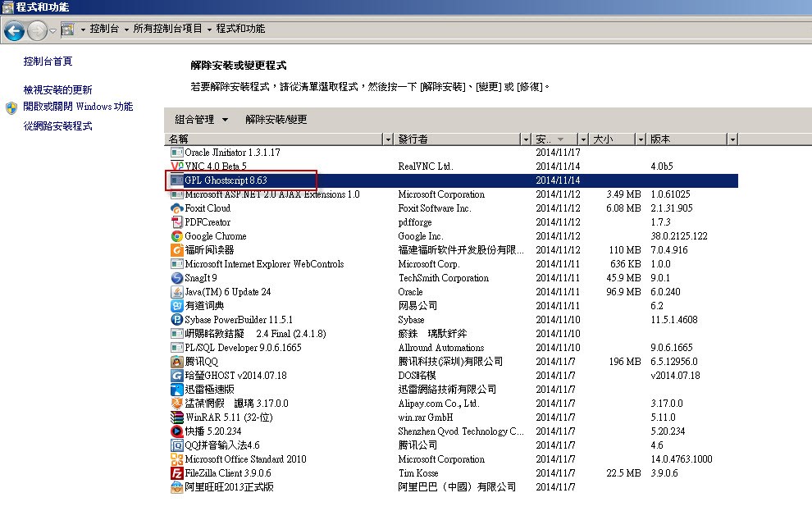This screenshot has width=812, height=511.
Task: Click the Tim Kosse publisher cell
Action: 418,473
